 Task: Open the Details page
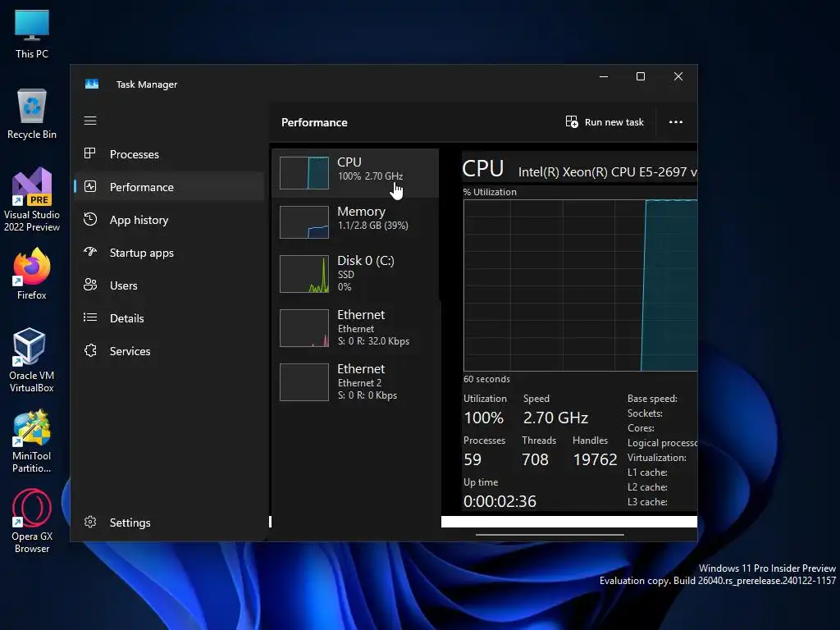pyautogui.click(x=169, y=318)
